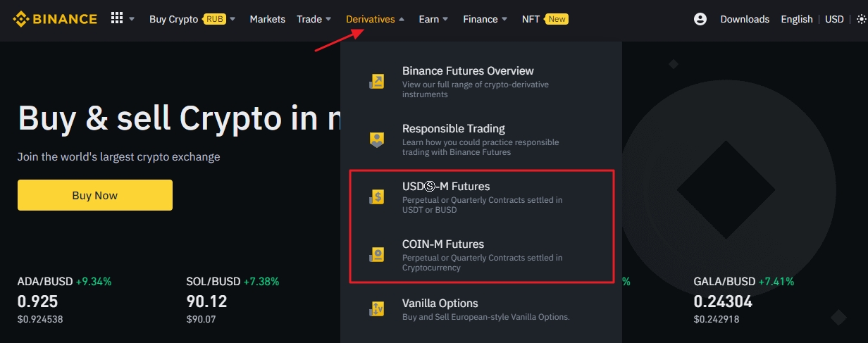This screenshot has height=343, width=868.
Task: Click the Binance Futures Overview icon
Action: (x=377, y=82)
